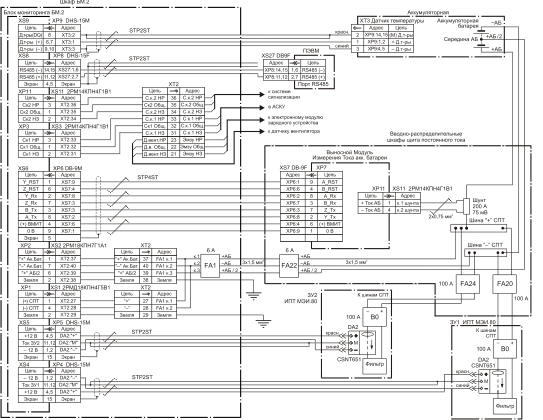Select the Фильтр block inside ЗУ1 module
543x420 pixels.
coord(505,406)
